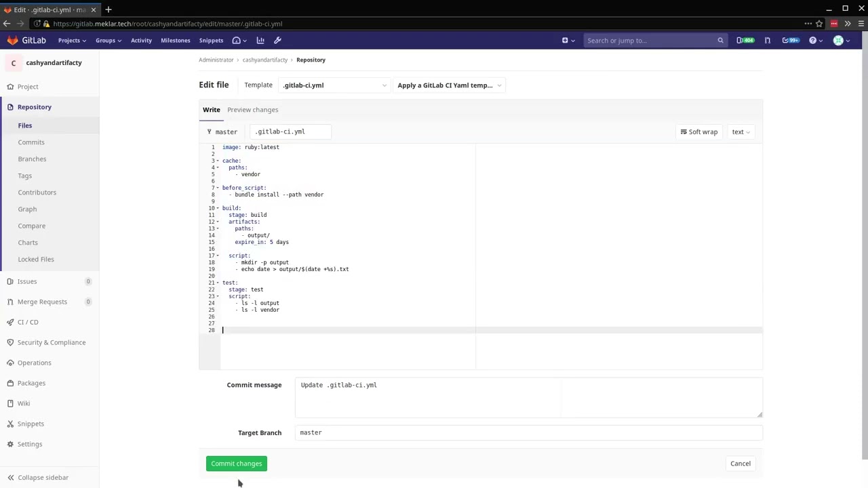Open Graph under Repository

coord(27,209)
